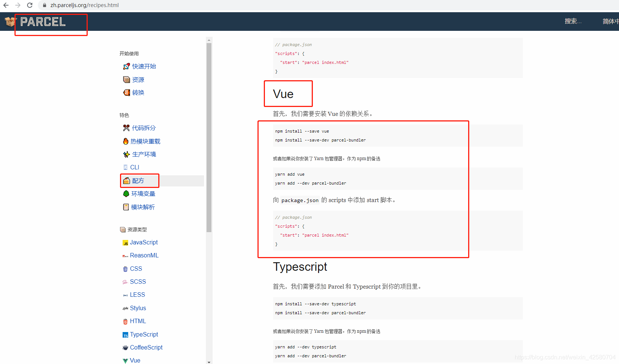Click flame icon beside 热模块重载

(x=126, y=141)
